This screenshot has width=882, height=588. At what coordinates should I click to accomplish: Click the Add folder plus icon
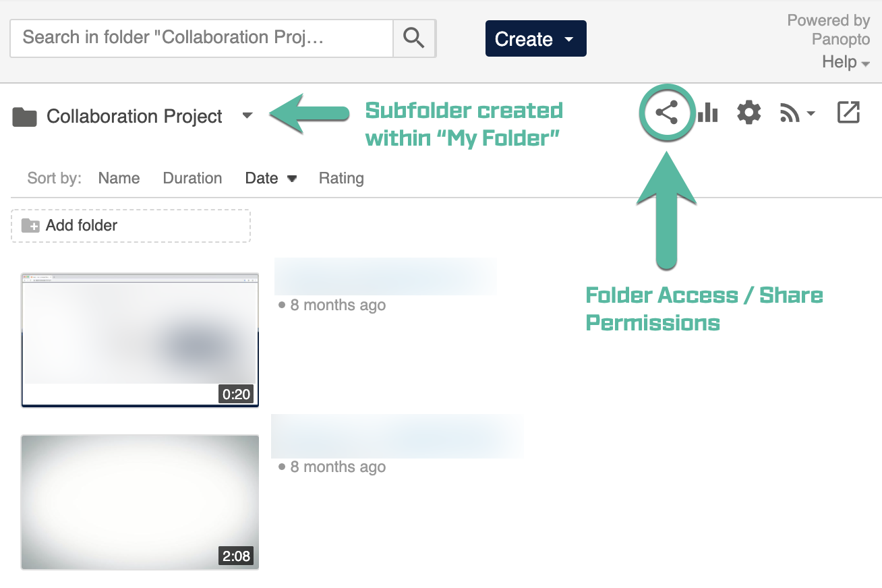coord(30,226)
